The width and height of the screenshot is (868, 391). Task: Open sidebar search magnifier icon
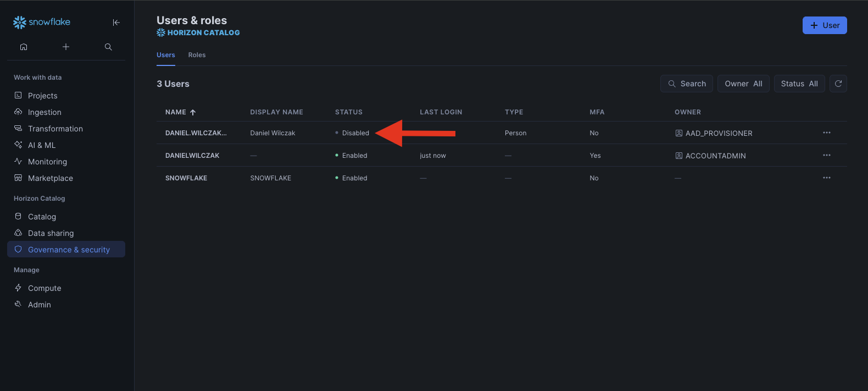(x=108, y=47)
